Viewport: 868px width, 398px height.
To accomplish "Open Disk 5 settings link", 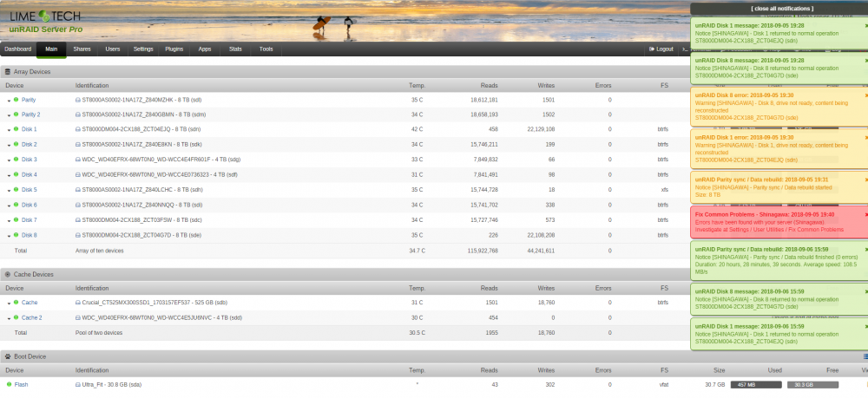I will pyautogui.click(x=30, y=190).
